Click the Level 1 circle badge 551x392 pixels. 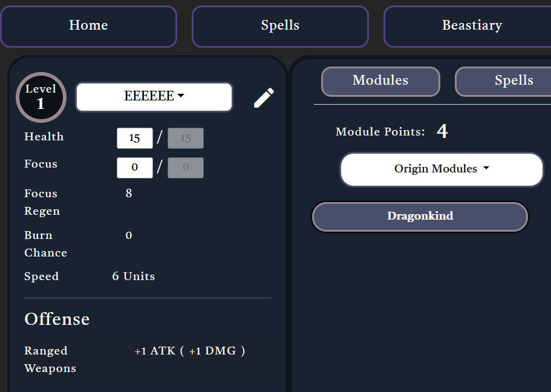tap(41, 97)
